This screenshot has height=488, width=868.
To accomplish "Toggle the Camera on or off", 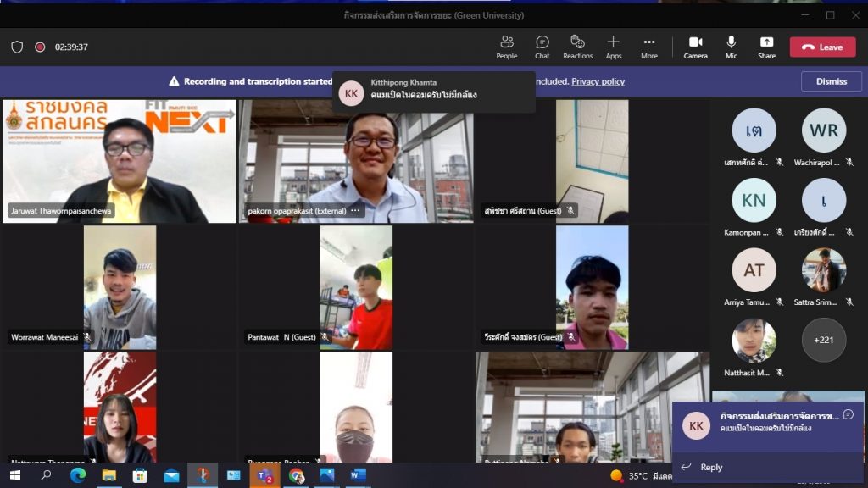I will [x=695, y=47].
